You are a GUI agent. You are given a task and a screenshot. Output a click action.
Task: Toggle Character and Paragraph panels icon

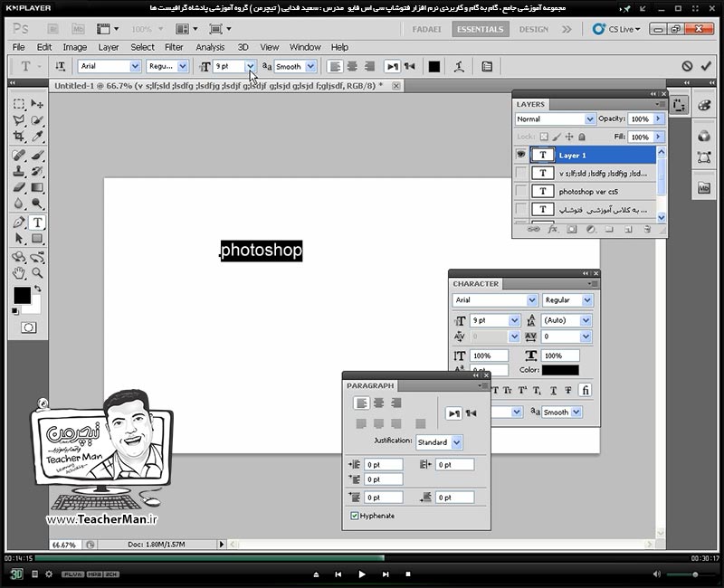[487, 66]
